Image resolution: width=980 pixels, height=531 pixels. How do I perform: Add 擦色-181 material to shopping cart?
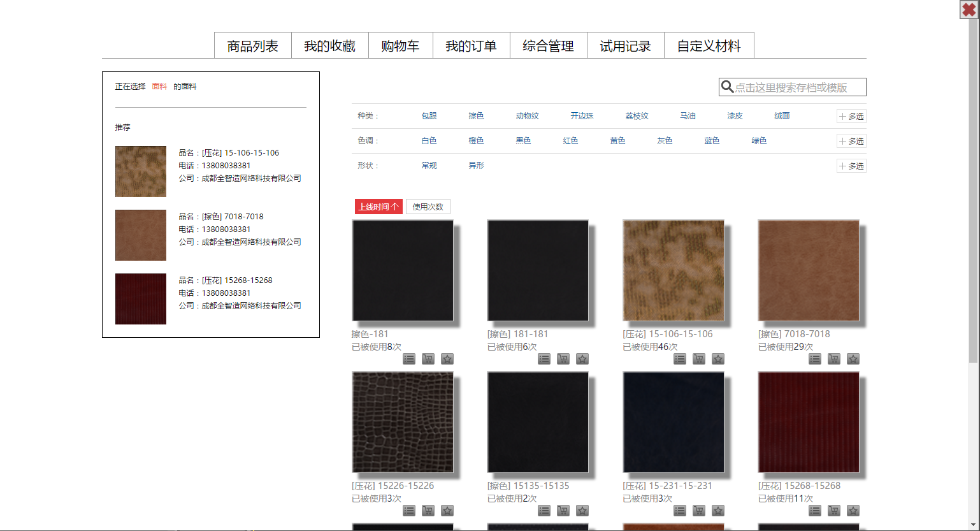(428, 359)
